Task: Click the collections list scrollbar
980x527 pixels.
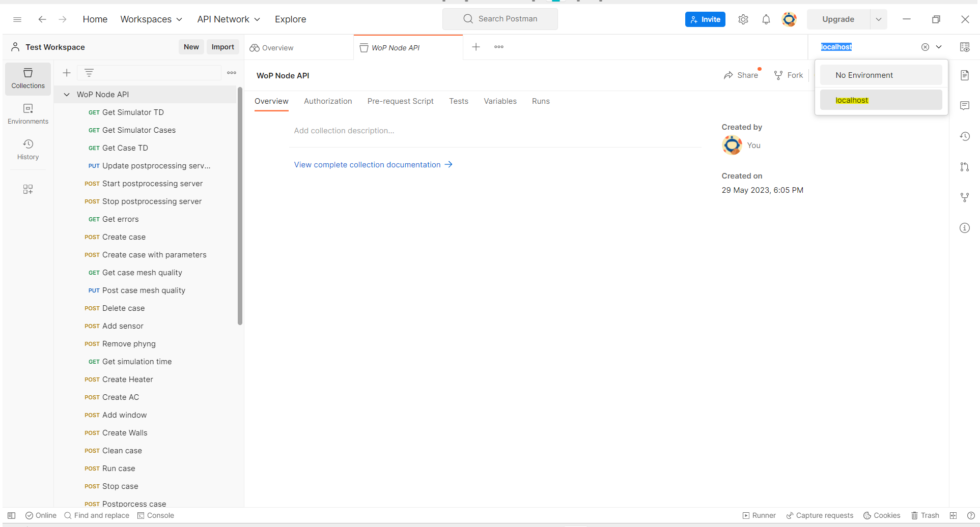Action: (240, 206)
